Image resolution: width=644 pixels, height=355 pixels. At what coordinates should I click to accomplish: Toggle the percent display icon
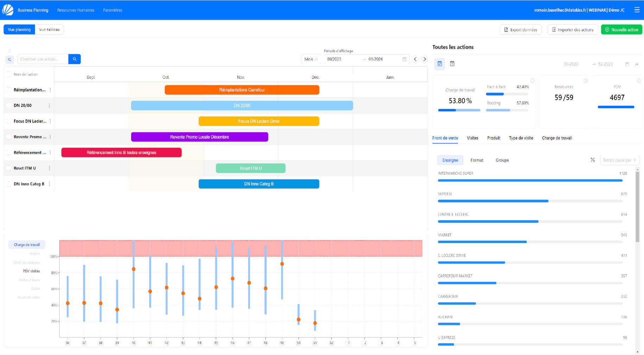(x=593, y=160)
